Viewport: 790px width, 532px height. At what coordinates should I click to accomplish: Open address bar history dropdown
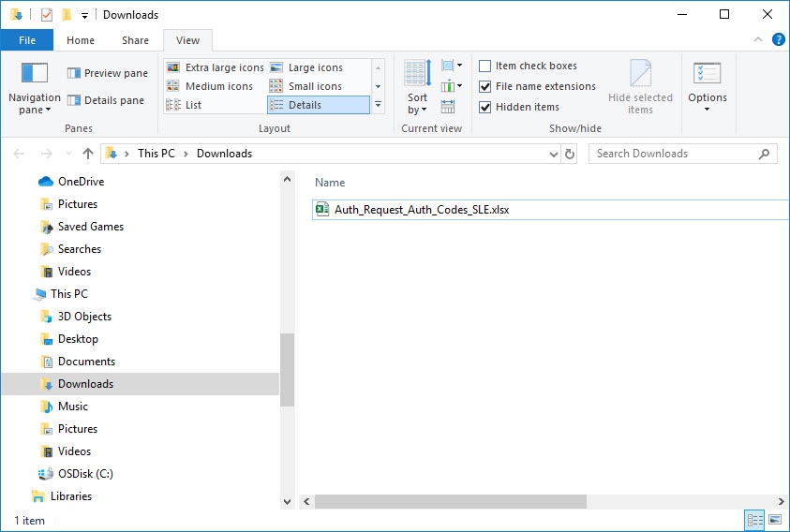pos(553,154)
